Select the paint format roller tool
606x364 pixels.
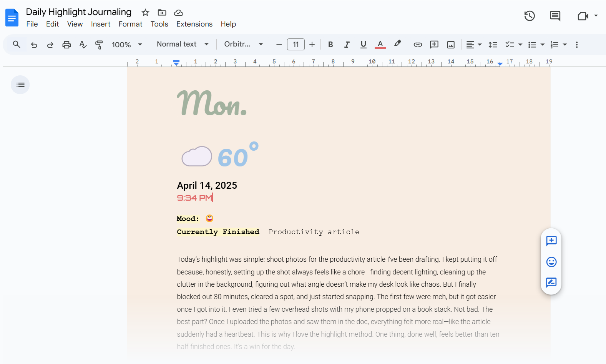99,45
